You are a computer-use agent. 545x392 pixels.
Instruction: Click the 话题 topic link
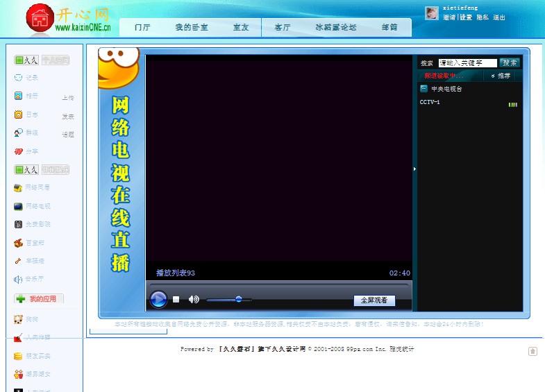68,135
